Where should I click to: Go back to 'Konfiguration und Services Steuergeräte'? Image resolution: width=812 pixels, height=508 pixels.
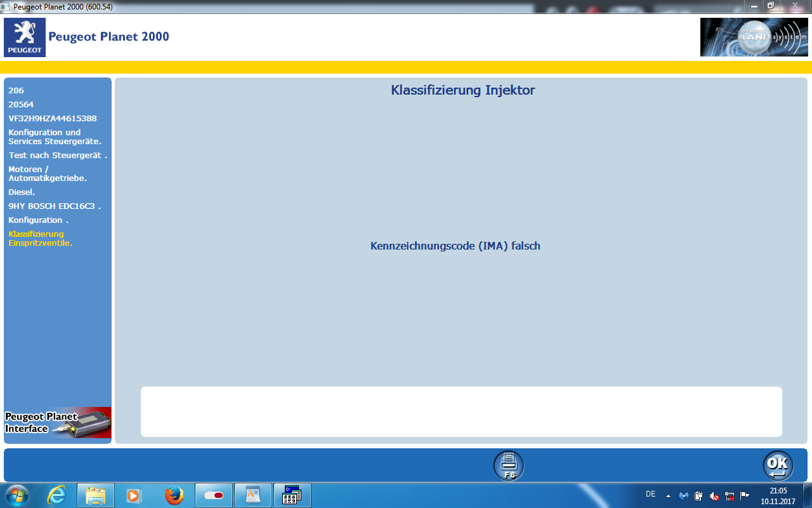click(x=55, y=137)
